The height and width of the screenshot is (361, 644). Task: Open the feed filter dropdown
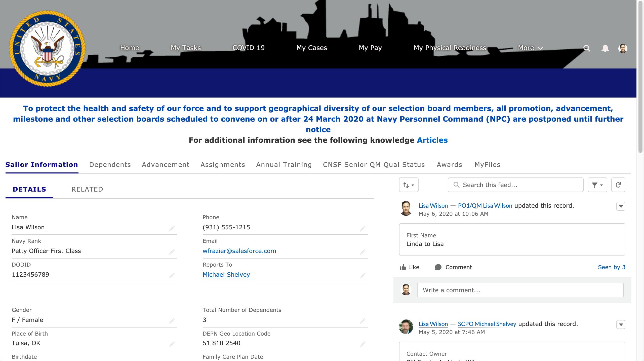click(x=597, y=185)
